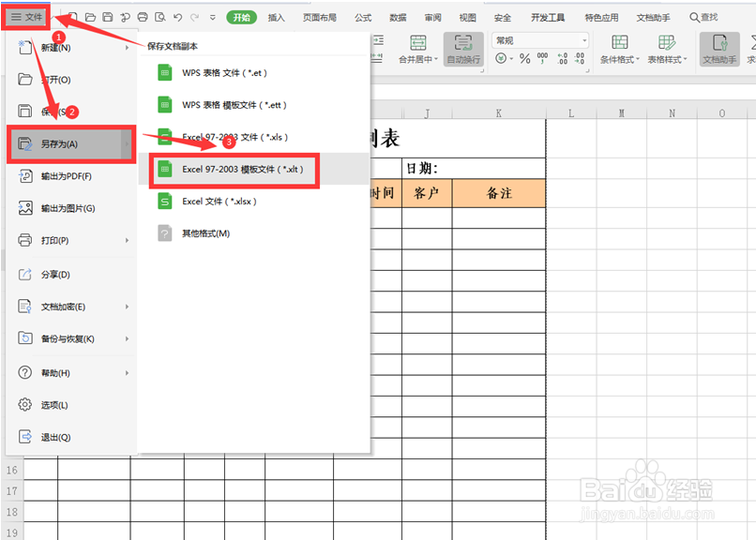Click the print icon in quick toolbar
Image resolution: width=756 pixels, height=540 pixels.
(143, 17)
